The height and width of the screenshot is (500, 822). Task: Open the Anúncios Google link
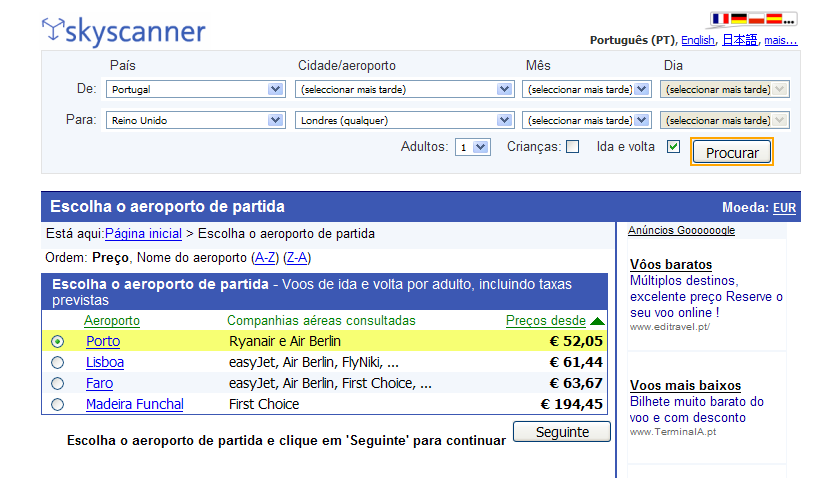click(682, 231)
